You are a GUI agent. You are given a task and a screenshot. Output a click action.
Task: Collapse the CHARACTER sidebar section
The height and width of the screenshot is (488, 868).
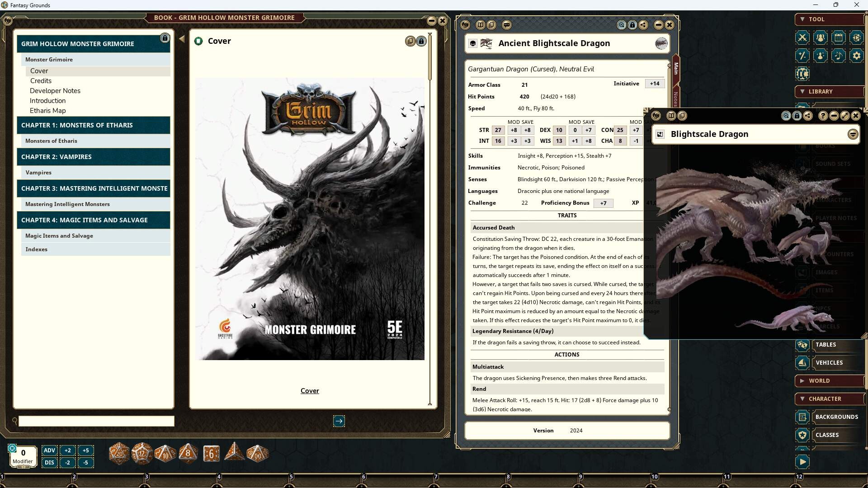[x=830, y=399]
